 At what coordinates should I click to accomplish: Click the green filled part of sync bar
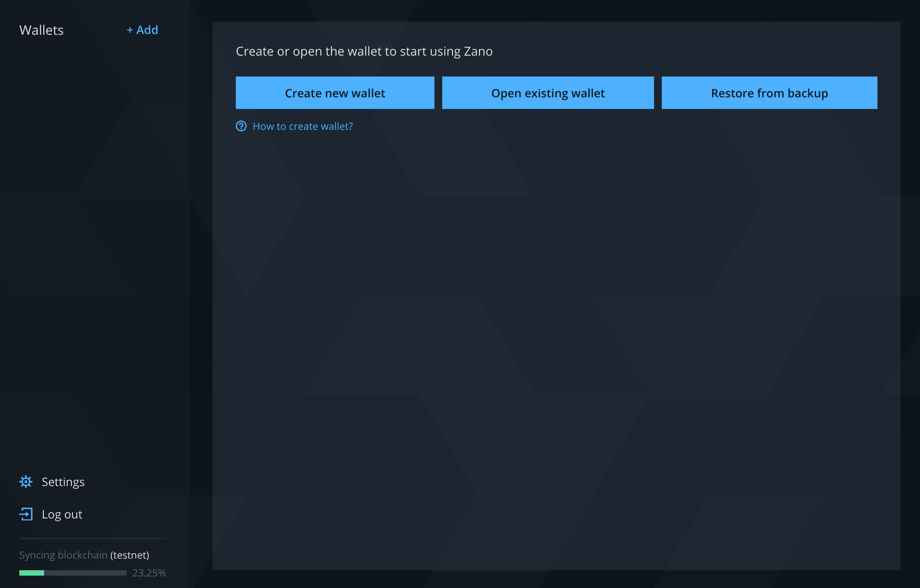[32, 573]
